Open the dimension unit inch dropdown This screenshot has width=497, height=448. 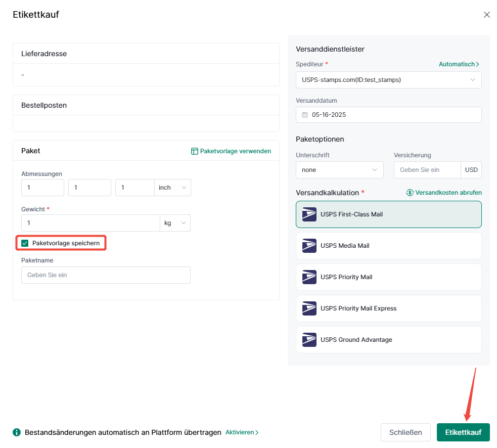[172, 188]
